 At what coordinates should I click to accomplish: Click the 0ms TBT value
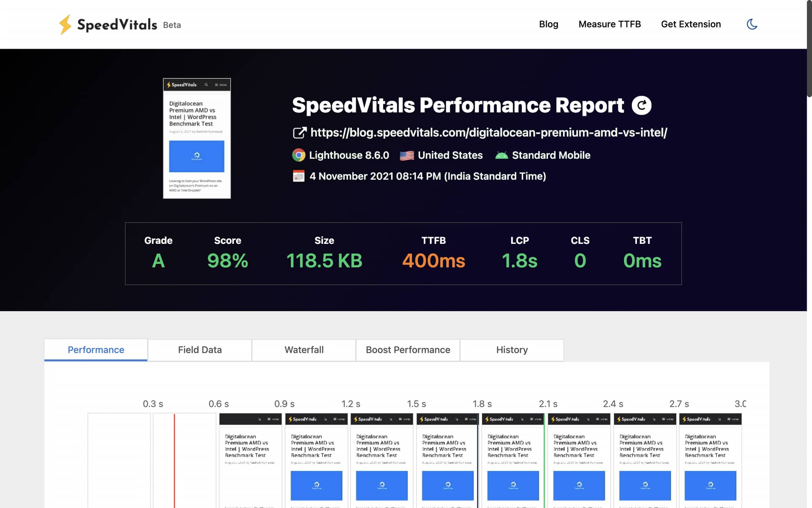coord(642,261)
